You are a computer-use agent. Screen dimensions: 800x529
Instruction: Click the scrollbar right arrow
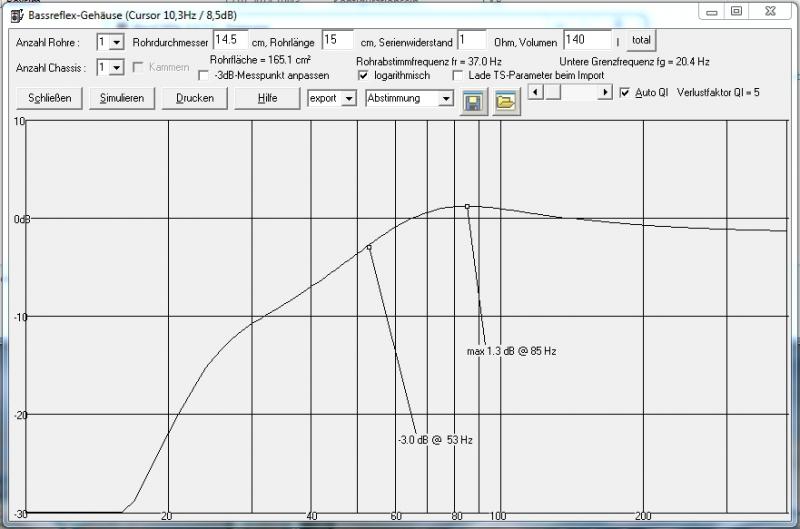605,92
